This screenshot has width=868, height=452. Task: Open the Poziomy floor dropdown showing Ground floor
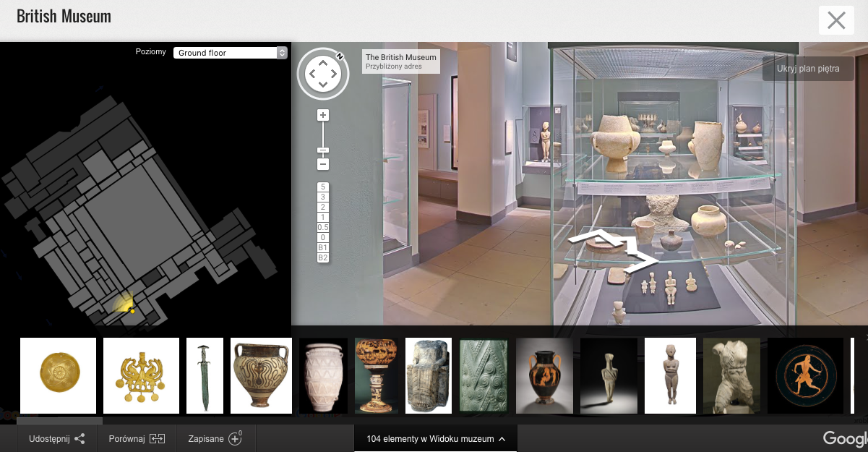click(x=230, y=53)
